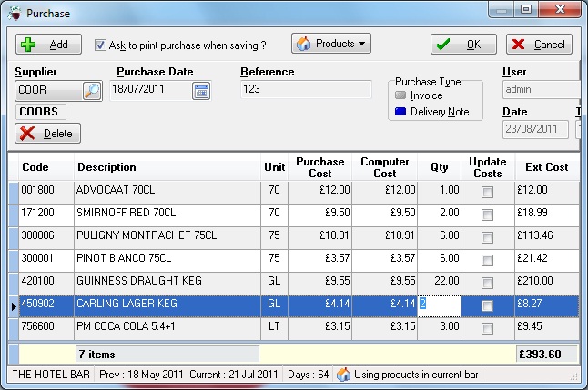This screenshot has width=588, height=390.
Task: Cancel the purchase entry
Action: 539,45
